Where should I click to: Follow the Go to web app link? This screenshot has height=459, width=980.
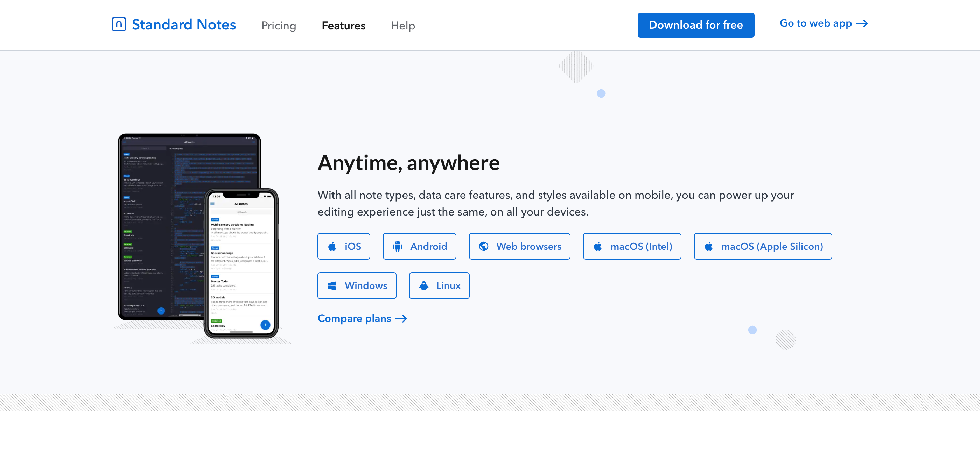click(x=815, y=23)
